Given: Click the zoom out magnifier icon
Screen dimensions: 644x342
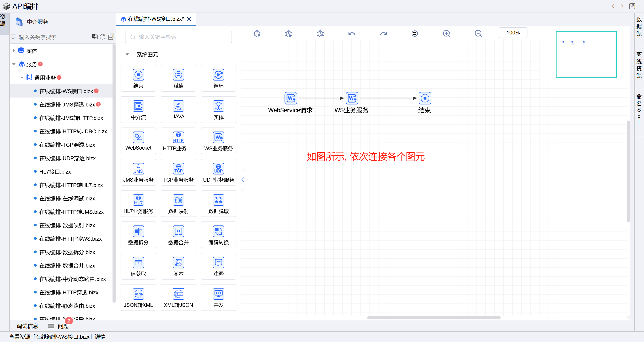Looking at the screenshot, I should (x=478, y=34).
